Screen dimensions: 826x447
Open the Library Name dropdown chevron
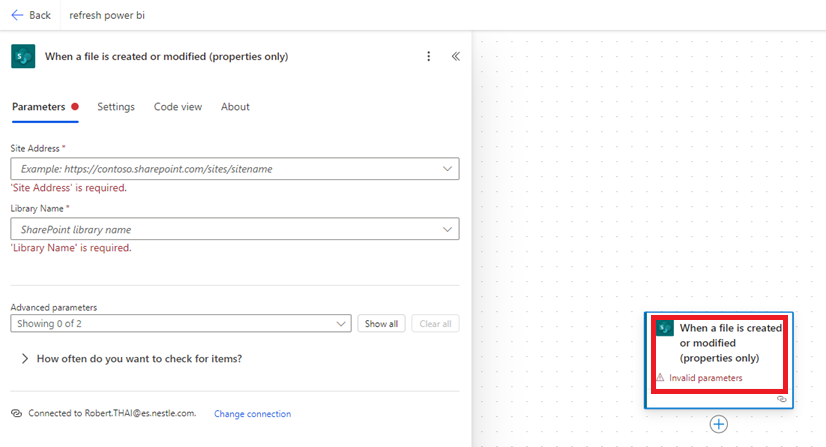point(447,229)
